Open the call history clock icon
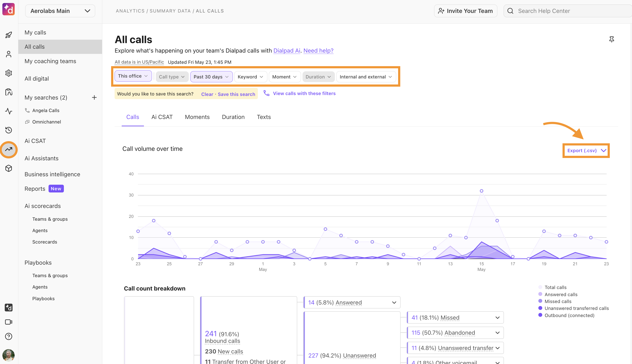The width and height of the screenshot is (632, 364). [8, 130]
